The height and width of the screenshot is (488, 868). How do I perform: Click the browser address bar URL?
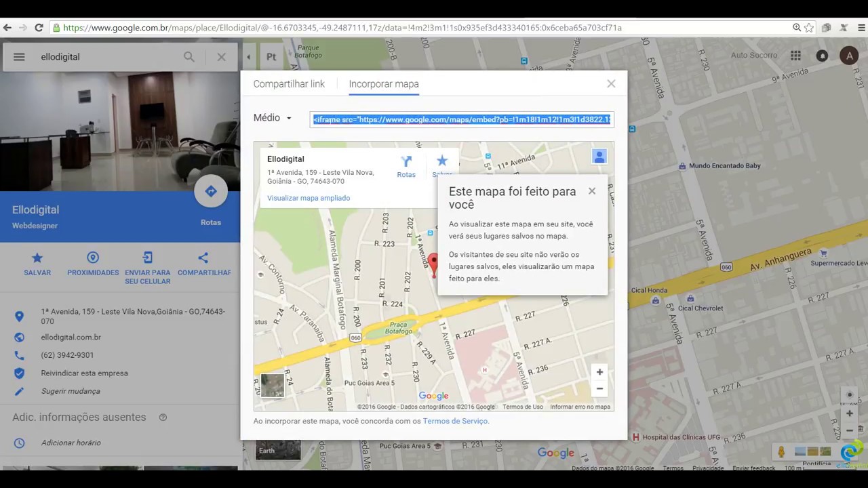coord(342,28)
